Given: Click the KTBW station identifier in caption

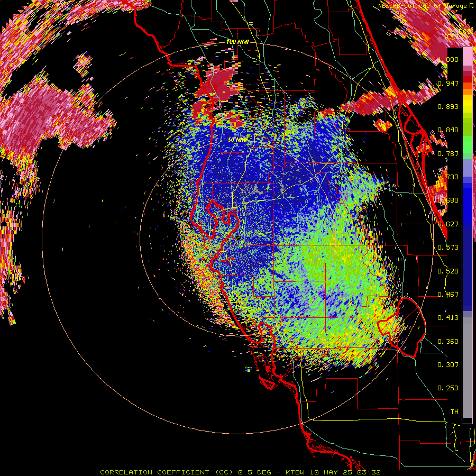Looking at the screenshot, I should (295, 472).
